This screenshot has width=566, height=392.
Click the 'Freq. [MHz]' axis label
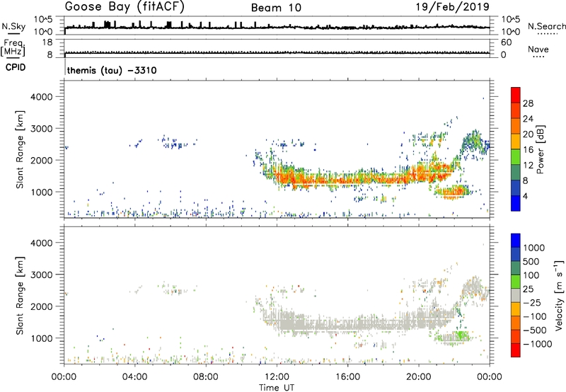coord(13,48)
